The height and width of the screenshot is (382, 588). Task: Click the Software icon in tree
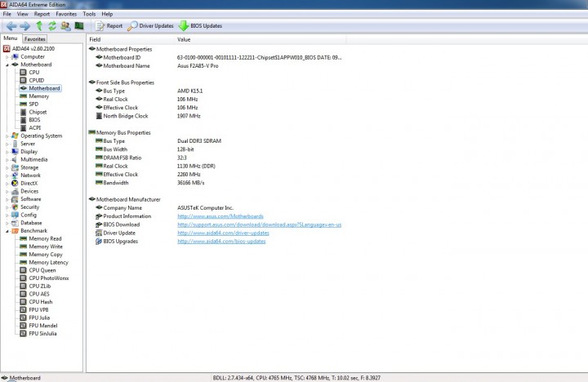[15, 199]
